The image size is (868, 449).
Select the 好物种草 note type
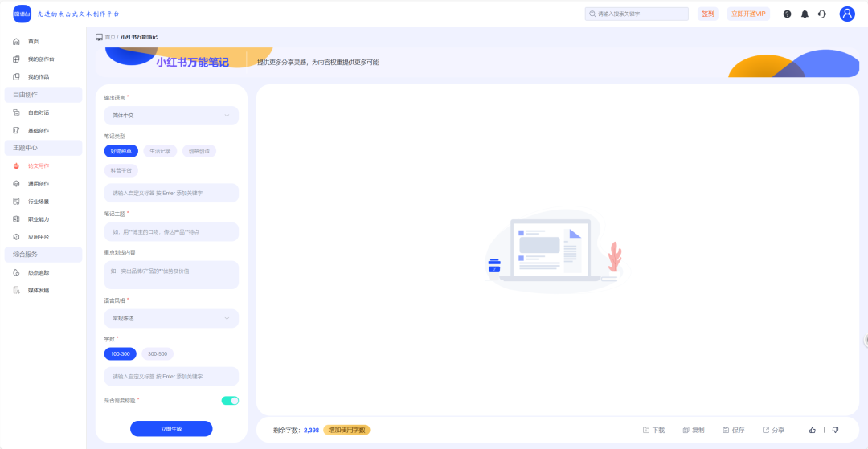pyautogui.click(x=121, y=151)
